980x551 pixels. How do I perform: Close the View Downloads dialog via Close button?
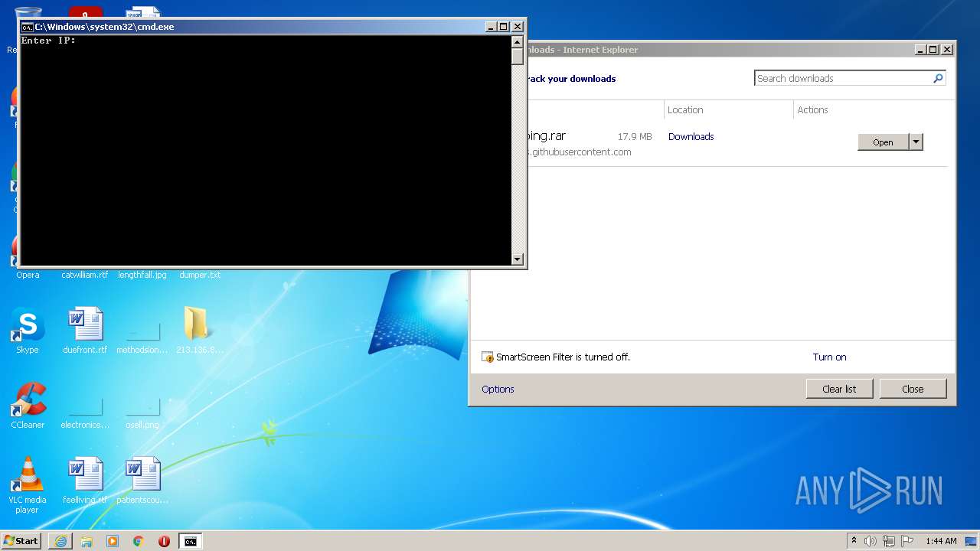click(913, 389)
